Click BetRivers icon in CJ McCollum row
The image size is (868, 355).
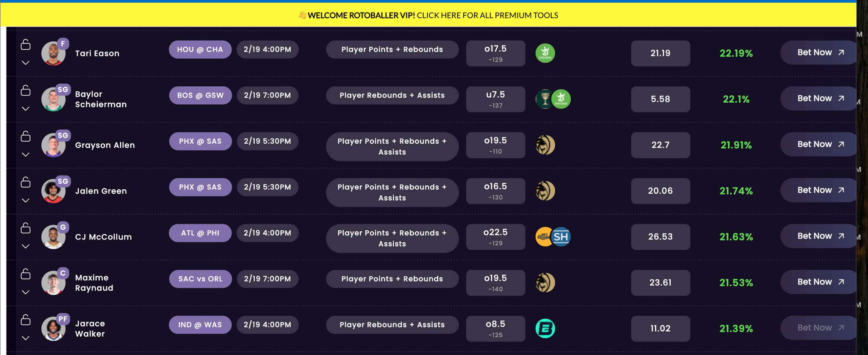543,237
